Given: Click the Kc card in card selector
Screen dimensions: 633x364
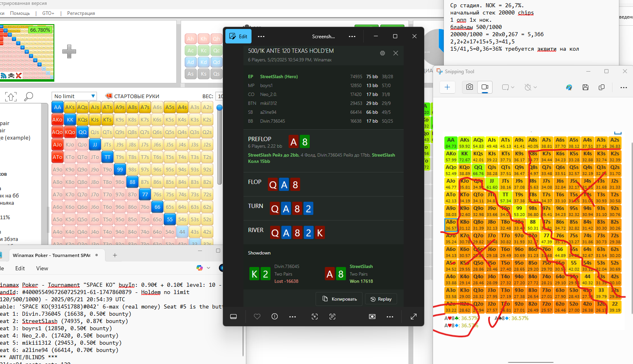Looking at the screenshot, I should click(x=204, y=50).
